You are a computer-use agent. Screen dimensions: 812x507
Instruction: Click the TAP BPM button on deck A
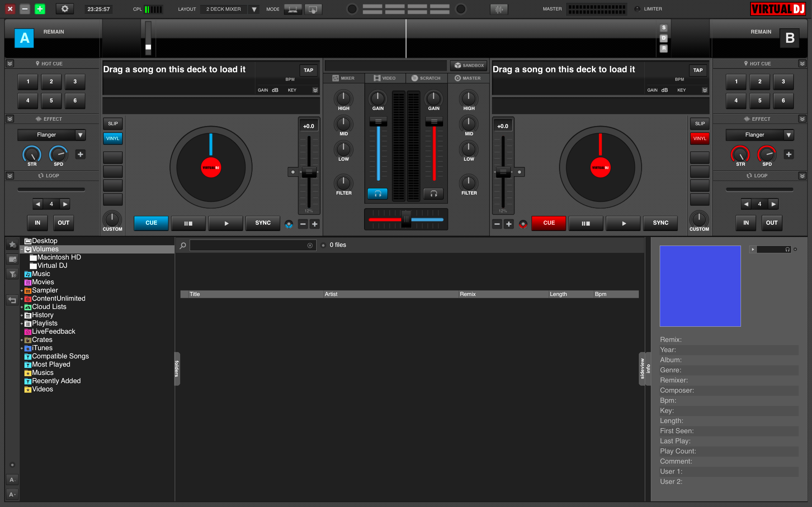click(307, 70)
